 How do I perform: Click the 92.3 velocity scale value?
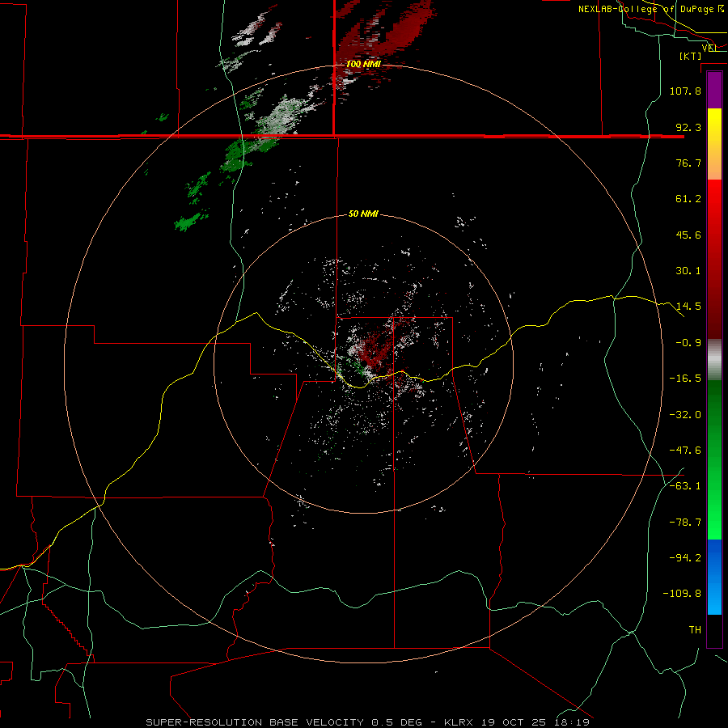[x=688, y=127]
